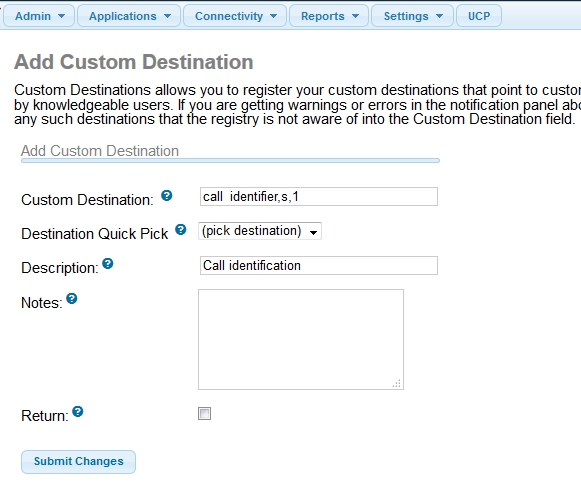This screenshot has width=581, height=488.
Task: Click help icon next to Notes label
Action: [72, 298]
